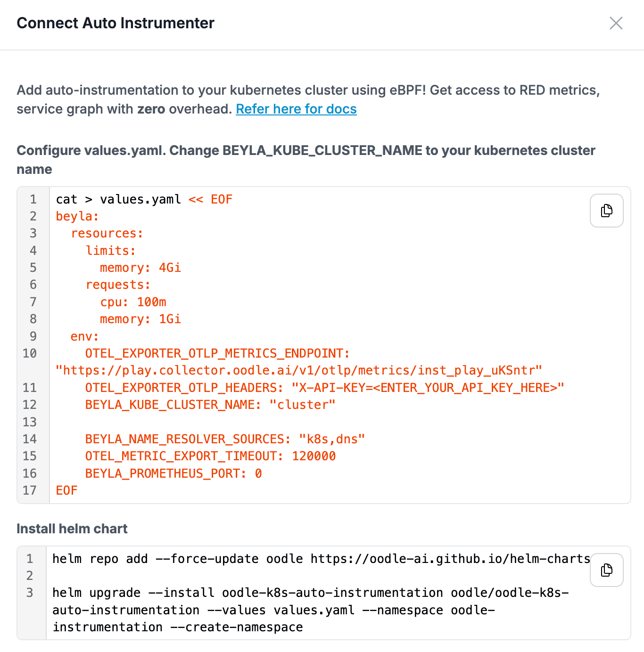Click the 'memory: 1Gi' line
Viewport: 644px width, 652px height.
(140, 319)
